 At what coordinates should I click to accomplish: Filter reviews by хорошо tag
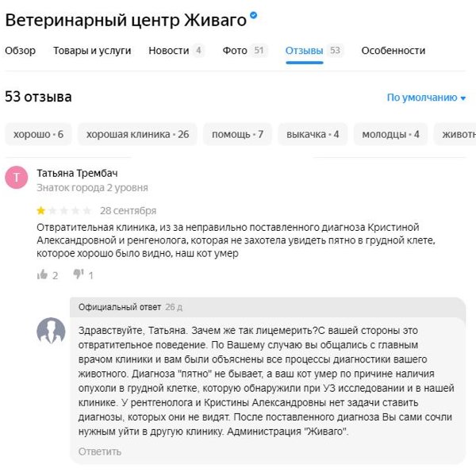(38, 134)
